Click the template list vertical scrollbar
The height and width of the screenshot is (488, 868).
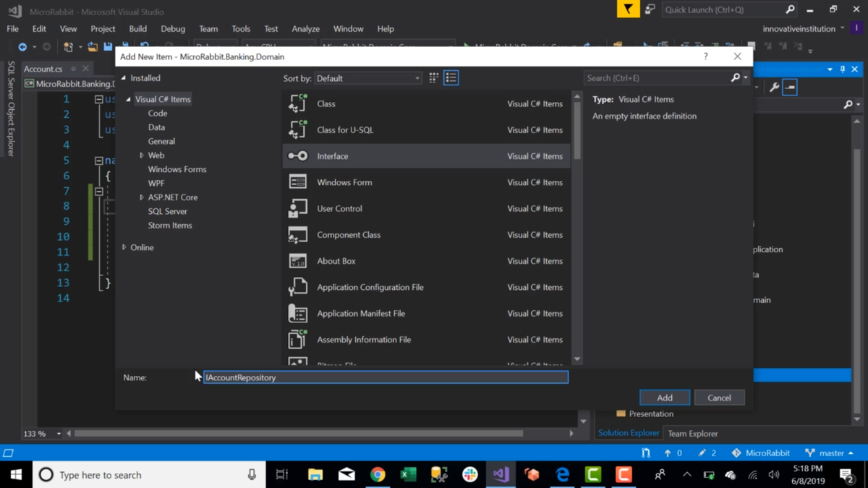(x=577, y=129)
